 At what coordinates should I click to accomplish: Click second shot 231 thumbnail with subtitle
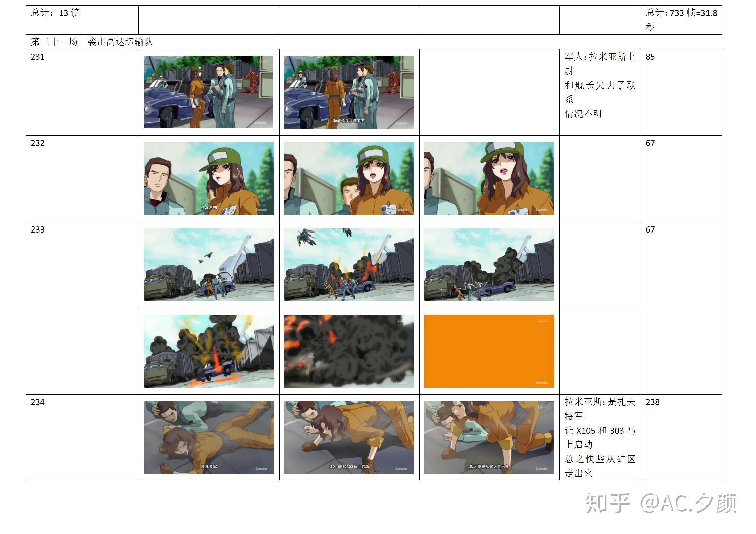pyautogui.click(x=349, y=92)
